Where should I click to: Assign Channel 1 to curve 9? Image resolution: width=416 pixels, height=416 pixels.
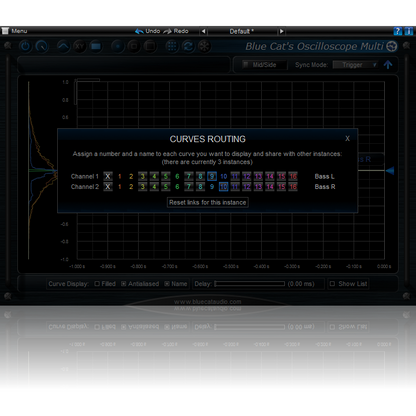click(212, 176)
